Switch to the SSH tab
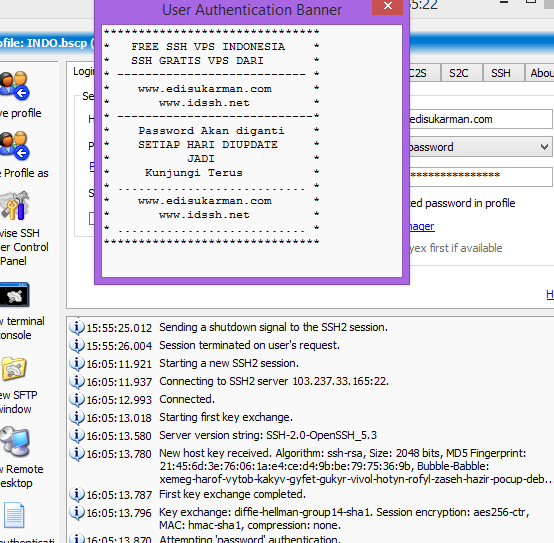Image resolution: width=554 pixels, height=543 pixels. coord(501,73)
